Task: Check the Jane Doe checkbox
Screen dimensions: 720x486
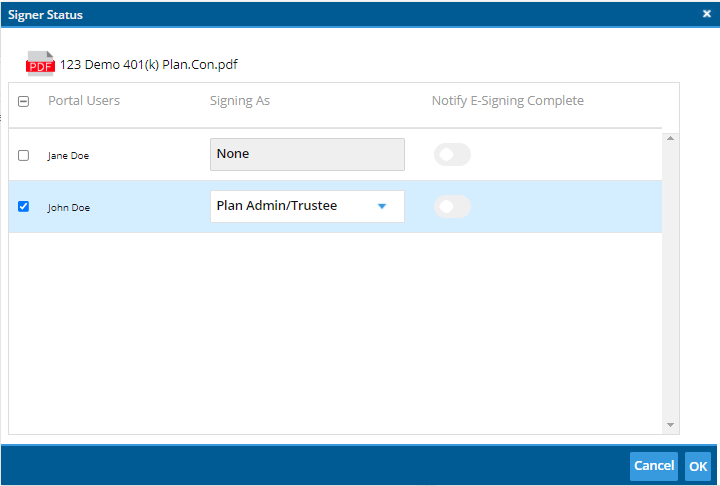Action: tap(23, 155)
